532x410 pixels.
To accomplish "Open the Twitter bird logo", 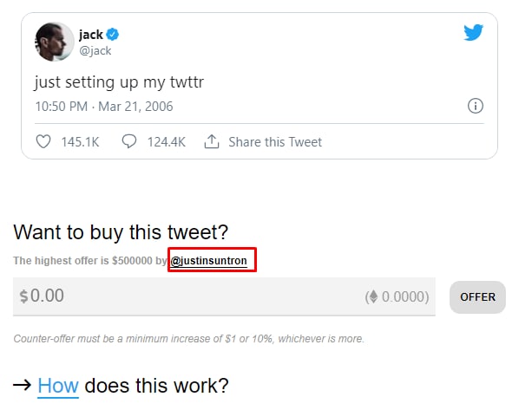I will (473, 33).
